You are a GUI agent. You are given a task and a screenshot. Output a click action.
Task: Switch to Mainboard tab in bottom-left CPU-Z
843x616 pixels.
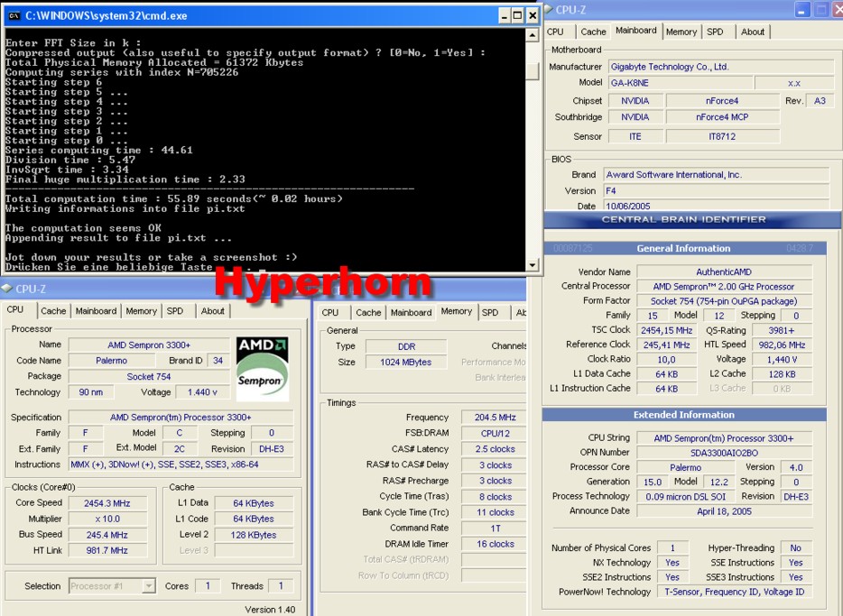[x=96, y=311]
